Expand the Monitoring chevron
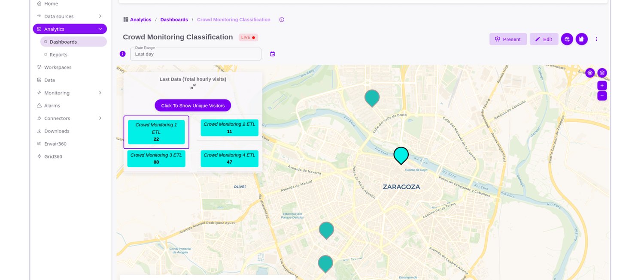The width and height of the screenshot is (644, 280). (100, 93)
